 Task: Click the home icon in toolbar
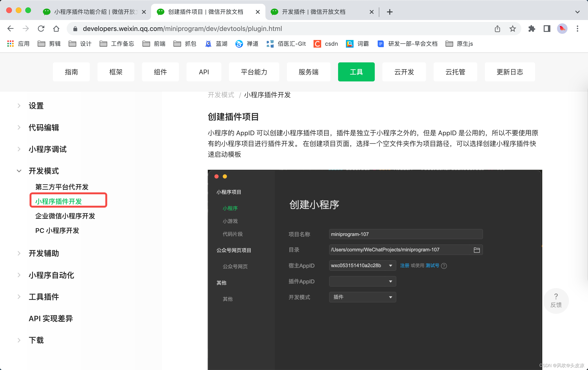(56, 29)
